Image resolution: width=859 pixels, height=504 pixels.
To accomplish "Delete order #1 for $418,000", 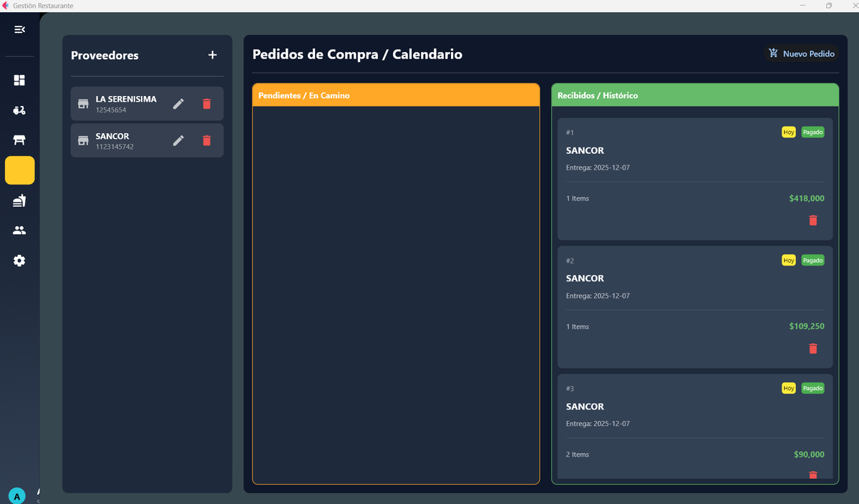I will pos(812,220).
